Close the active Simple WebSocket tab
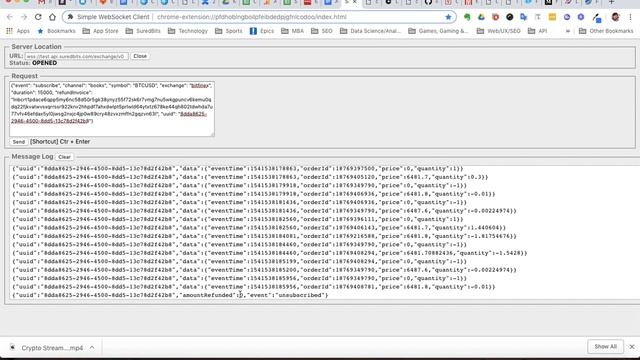Screen dimensions: 640x360 [x=355, y=2]
